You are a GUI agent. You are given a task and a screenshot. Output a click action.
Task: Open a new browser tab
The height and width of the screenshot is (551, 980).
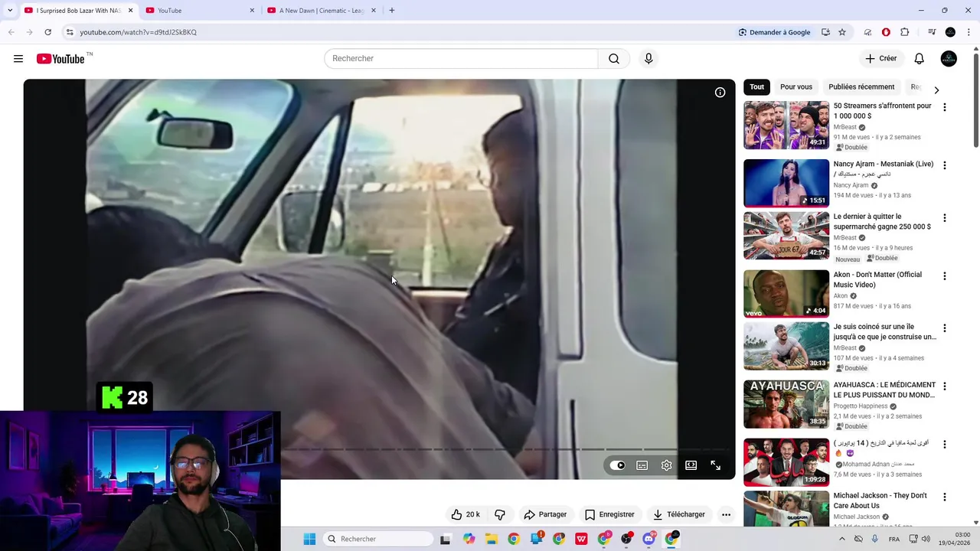coord(391,11)
